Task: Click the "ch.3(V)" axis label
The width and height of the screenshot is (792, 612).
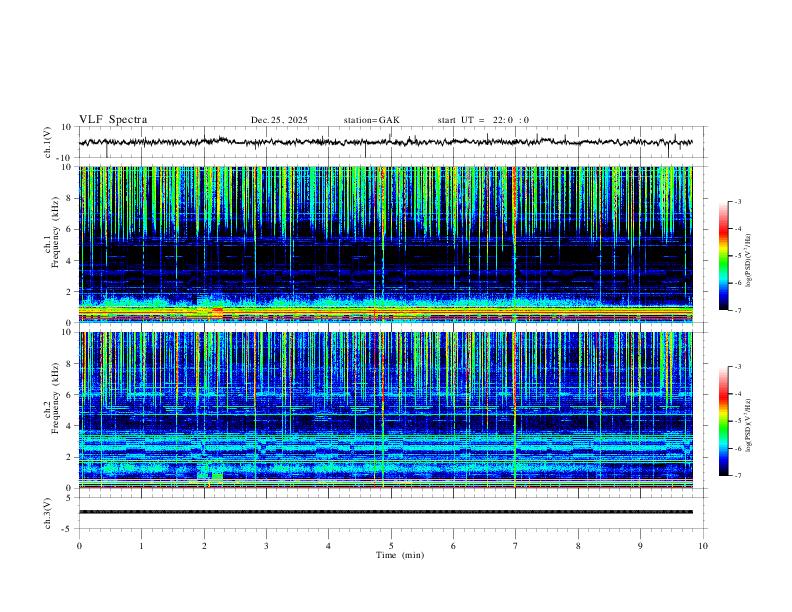Action: click(x=47, y=513)
